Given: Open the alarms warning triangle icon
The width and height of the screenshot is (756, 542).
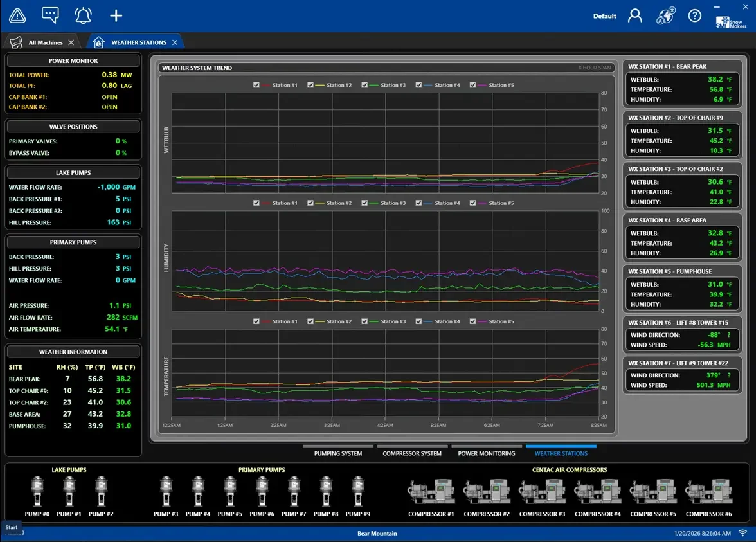Looking at the screenshot, I should 17,15.
